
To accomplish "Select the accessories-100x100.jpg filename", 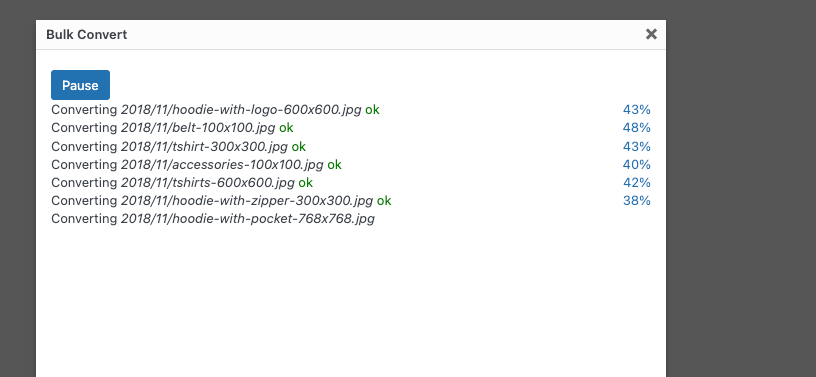I will tap(222, 165).
